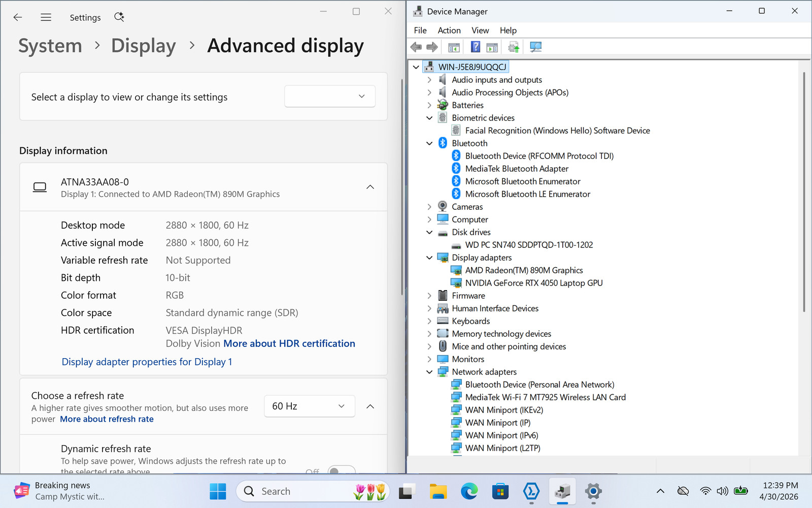
Task: Click the Back arrow in Settings
Action: tap(18, 17)
